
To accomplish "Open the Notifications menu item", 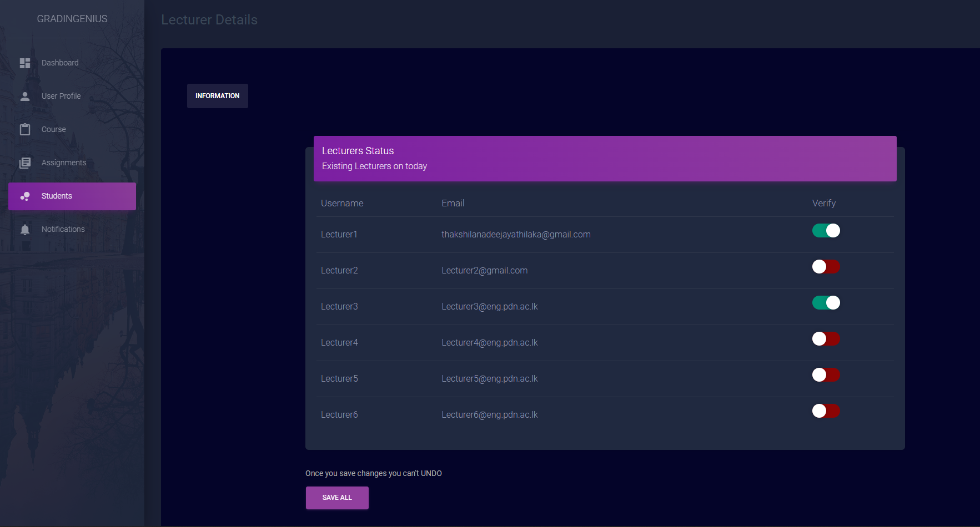I will coord(72,230).
